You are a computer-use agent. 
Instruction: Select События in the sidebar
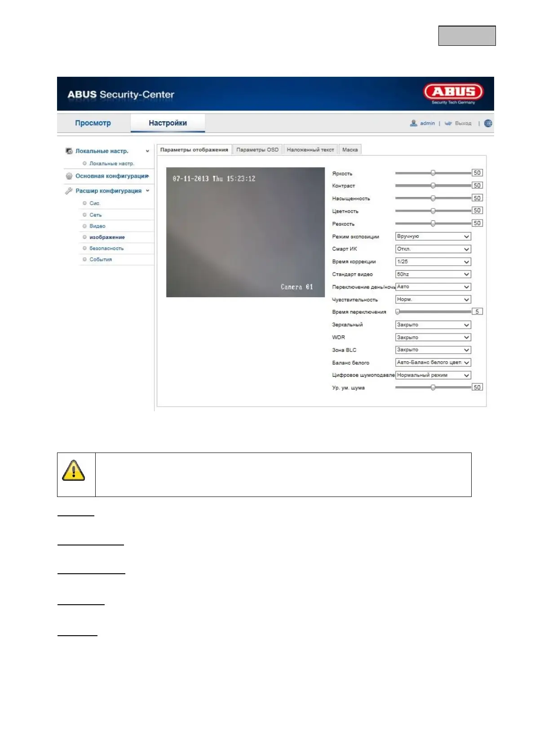(x=101, y=259)
